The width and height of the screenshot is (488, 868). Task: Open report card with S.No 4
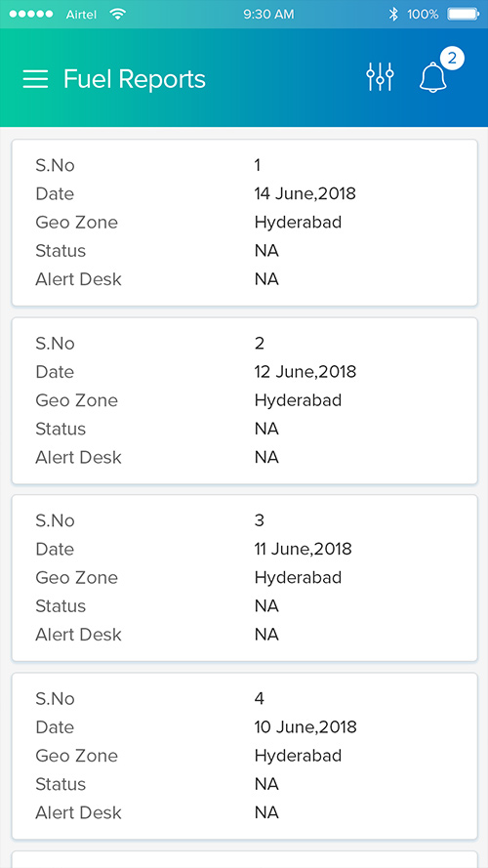(245, 756)
